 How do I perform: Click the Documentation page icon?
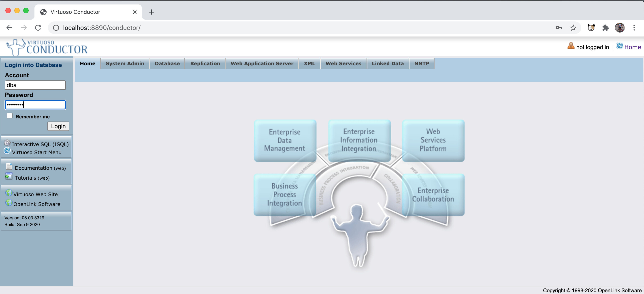tap(9, 166)
